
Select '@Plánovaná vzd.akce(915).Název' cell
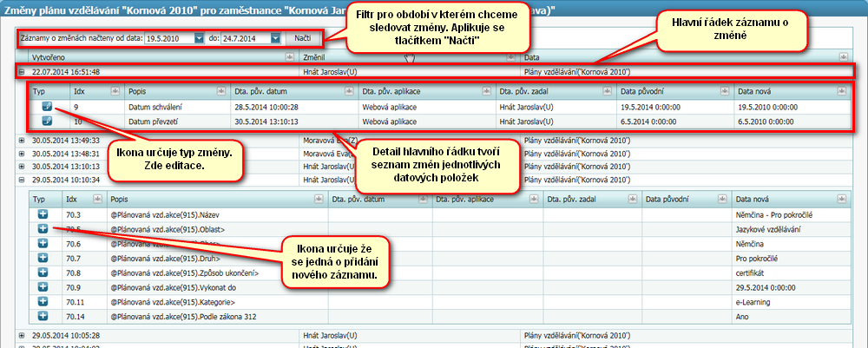tap(217, 214)
